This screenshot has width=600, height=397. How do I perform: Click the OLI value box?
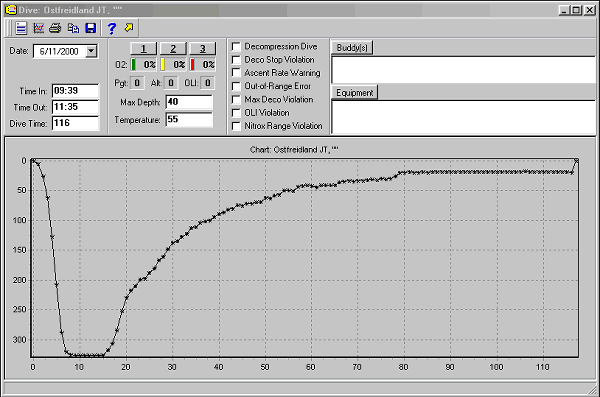pyautogui.click(x=207, y=83)
